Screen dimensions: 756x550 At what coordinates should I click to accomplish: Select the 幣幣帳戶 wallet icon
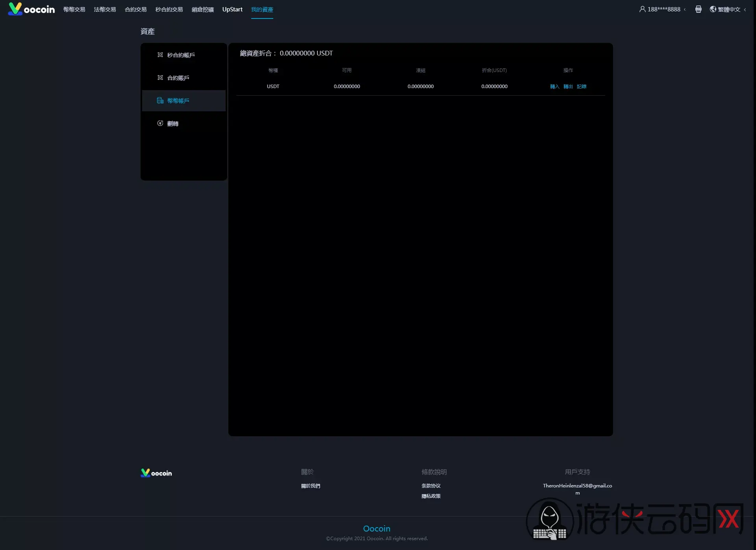coord(160,100)
